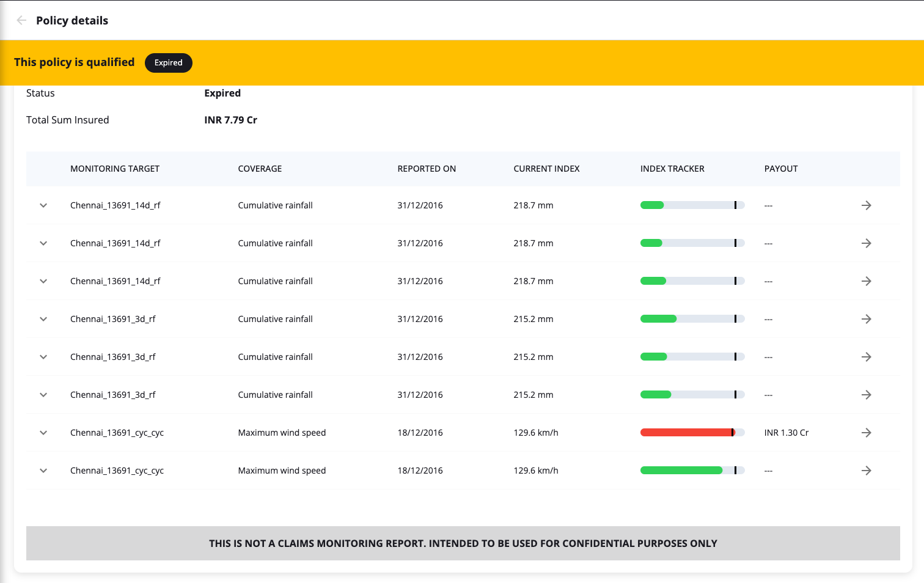Select the INR 1.30 Cr payout value

tap(786, 433)
